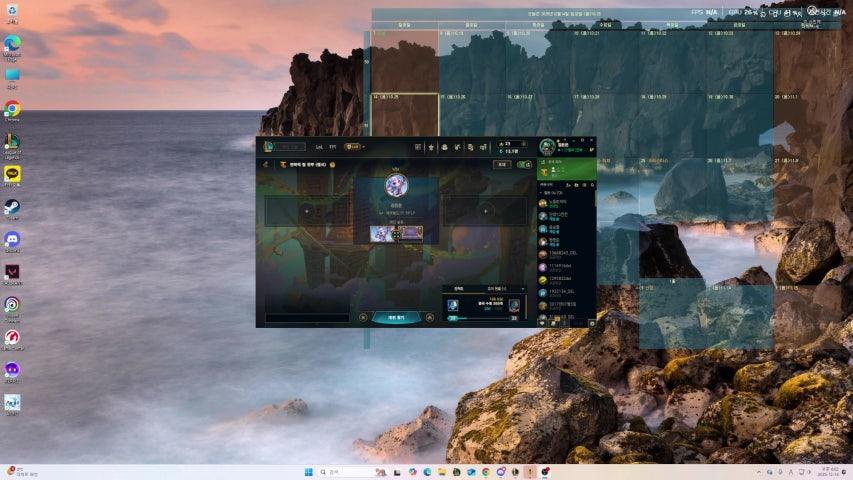Screen dimensions: 853x480
Task: Select the arena skin thumbnail on the lobby card
Action: pos(412,234)
